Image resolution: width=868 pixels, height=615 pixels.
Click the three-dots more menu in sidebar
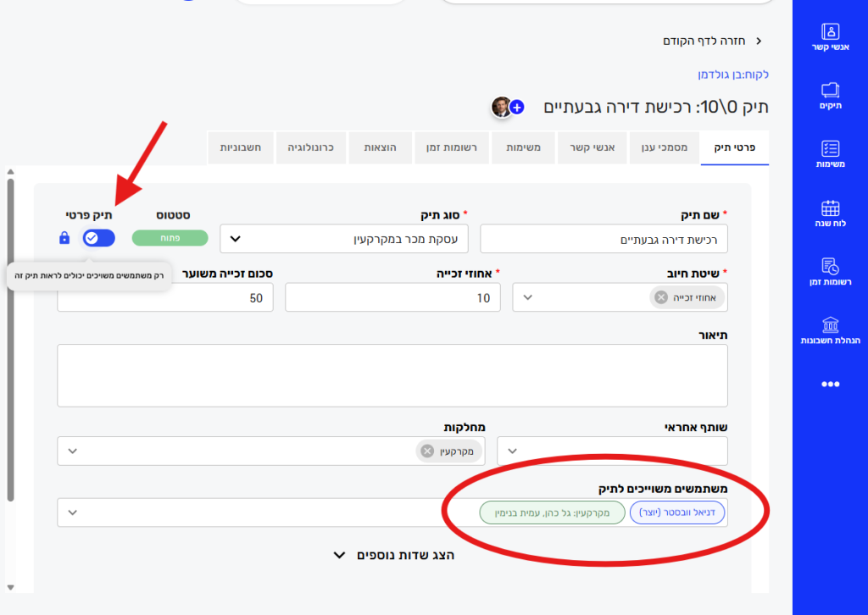830,384
